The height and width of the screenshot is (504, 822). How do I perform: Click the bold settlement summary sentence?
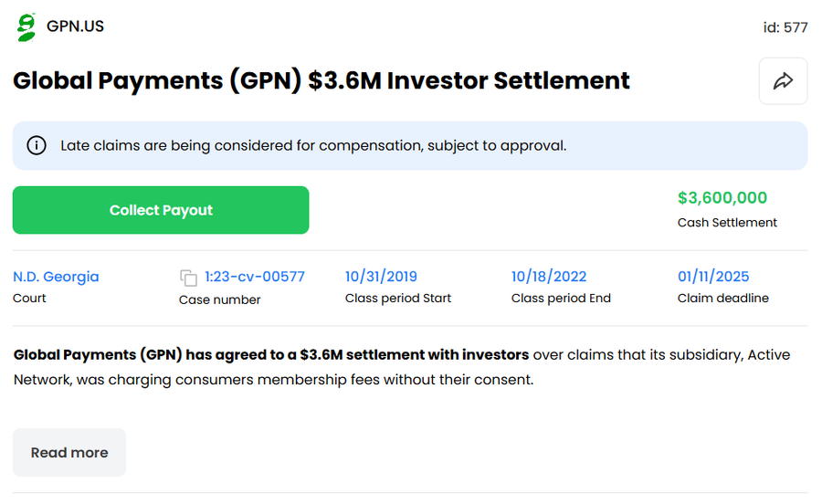(271, 354)
